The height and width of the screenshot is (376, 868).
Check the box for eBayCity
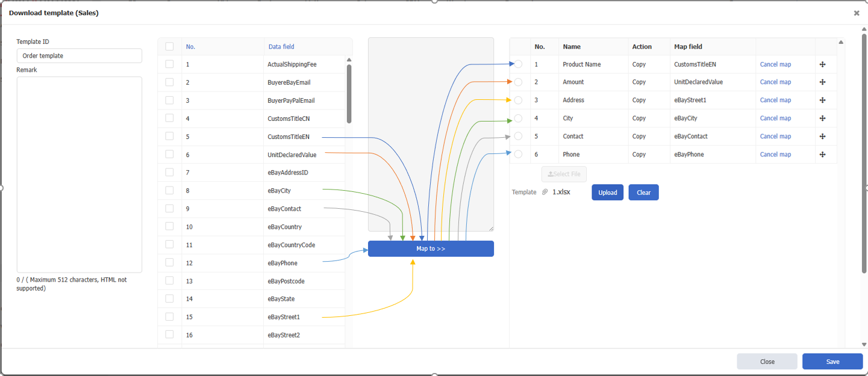pyautogui.click(x=169, y=190)
